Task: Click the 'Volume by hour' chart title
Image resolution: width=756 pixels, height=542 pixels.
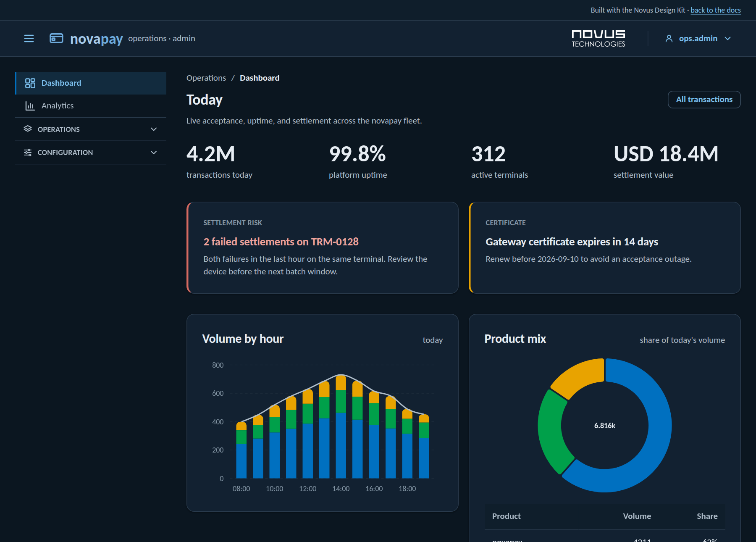Action: (243, 339)
